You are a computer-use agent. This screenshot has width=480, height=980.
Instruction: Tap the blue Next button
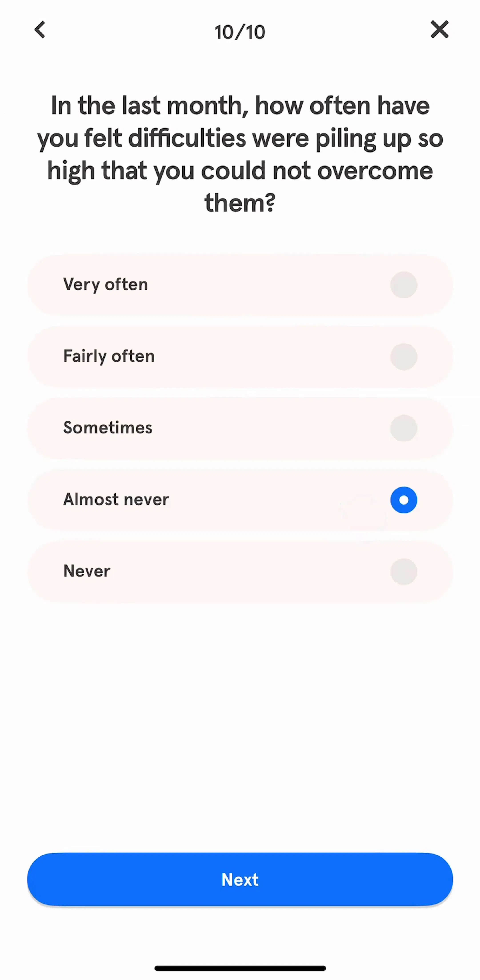click(x=240, y=879)
